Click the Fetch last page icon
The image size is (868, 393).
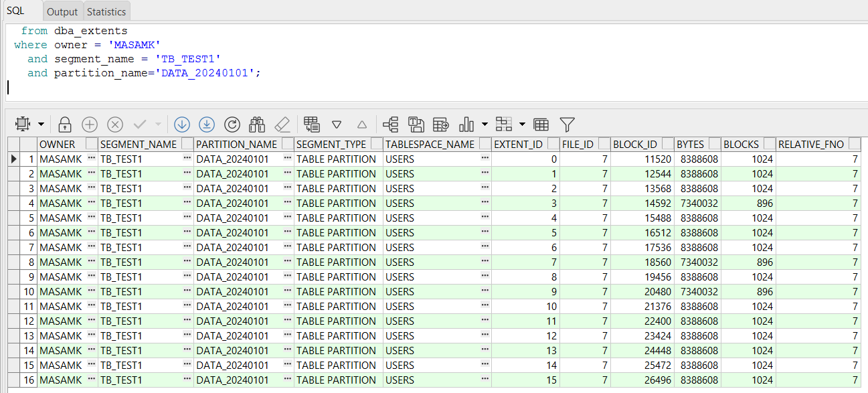pyautogui.click(x=207, y=125)
